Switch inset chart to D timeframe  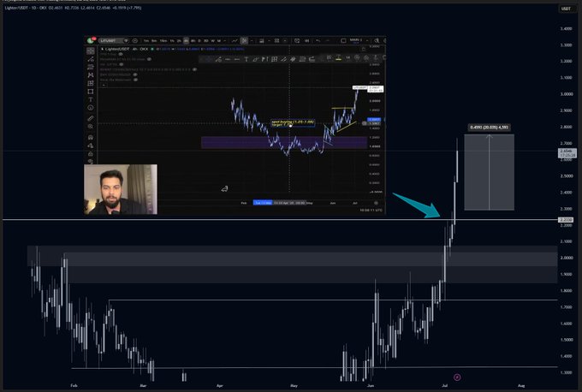point(199,40)
